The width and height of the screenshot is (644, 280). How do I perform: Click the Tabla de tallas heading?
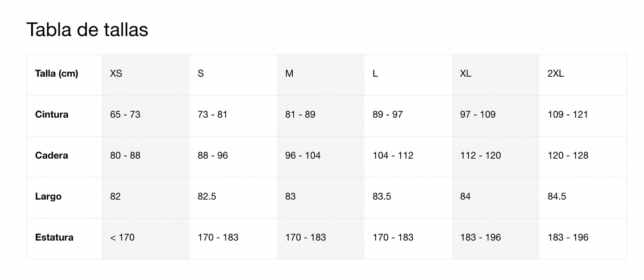coord(87,30)
